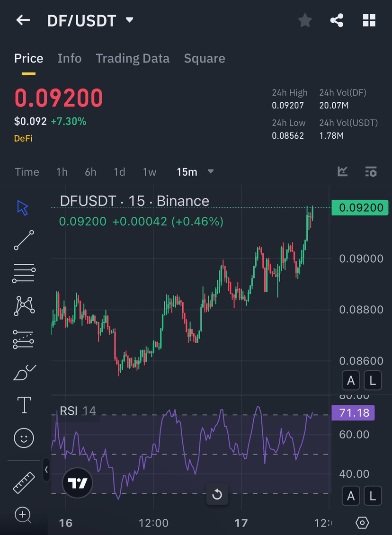Select the 15m interval
Viewport: 392px width, 535px height.
point(187,172)
